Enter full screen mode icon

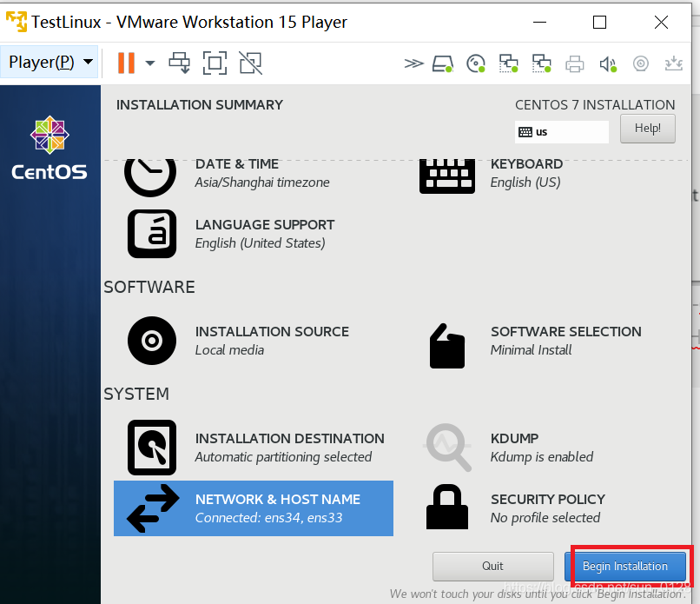(x=215, y=63)
